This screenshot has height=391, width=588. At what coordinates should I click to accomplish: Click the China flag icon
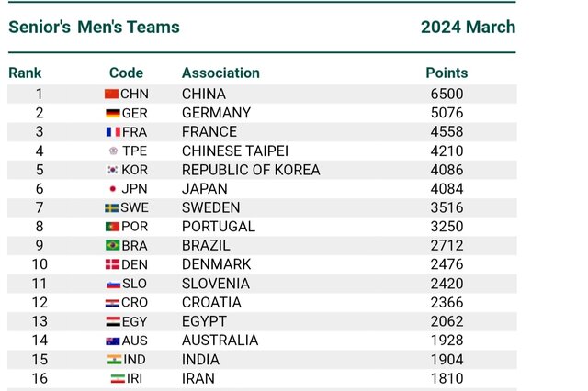(x=112, y=94)
